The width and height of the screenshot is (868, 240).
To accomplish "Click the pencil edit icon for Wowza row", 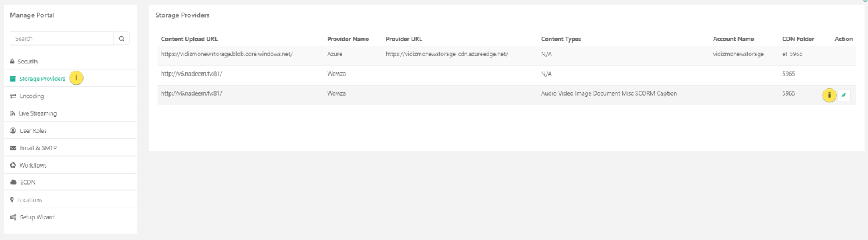I will pyautogui.click(x=844, y=95).
